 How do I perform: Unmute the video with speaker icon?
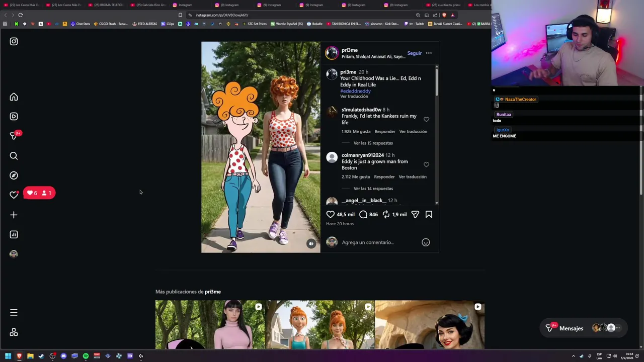pyautogui.click(x=311, y=243)
